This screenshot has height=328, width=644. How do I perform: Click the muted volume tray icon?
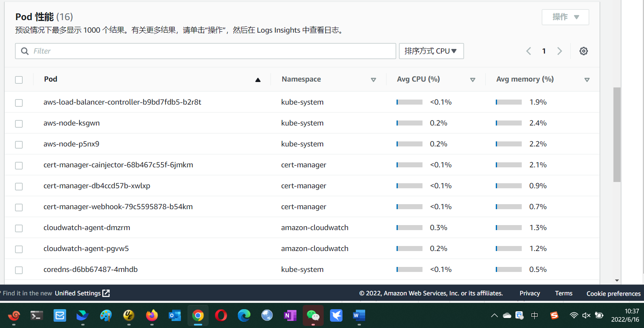pos(586,315)
